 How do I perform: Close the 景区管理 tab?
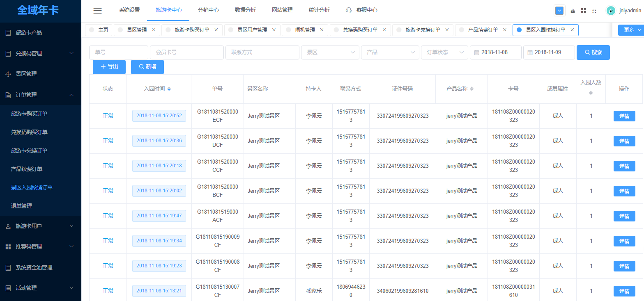pos(154,30)
